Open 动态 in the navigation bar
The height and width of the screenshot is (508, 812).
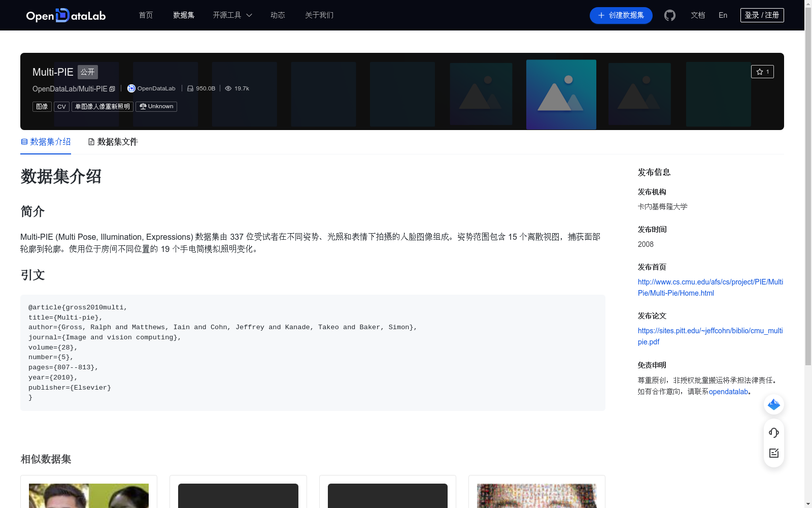pos(278,15)
